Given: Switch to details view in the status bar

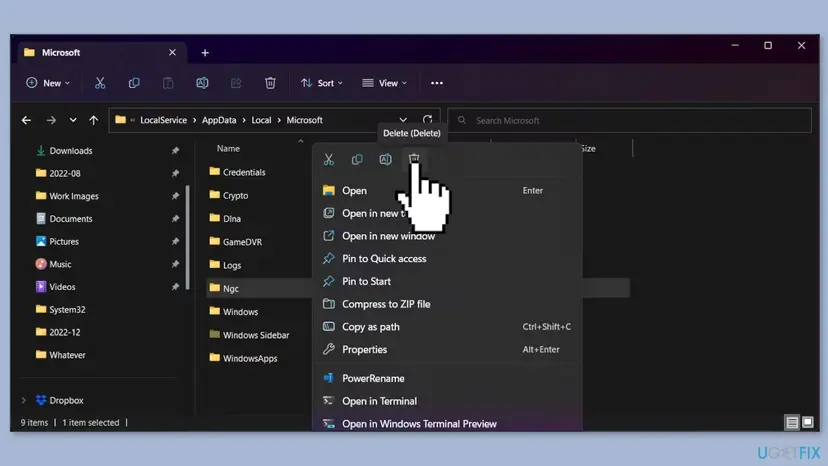Looking at the screenshot, I should point(792,422).
